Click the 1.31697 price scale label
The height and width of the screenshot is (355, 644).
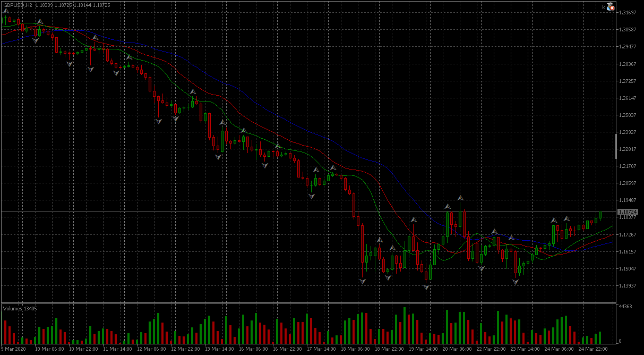click(628, 13)
